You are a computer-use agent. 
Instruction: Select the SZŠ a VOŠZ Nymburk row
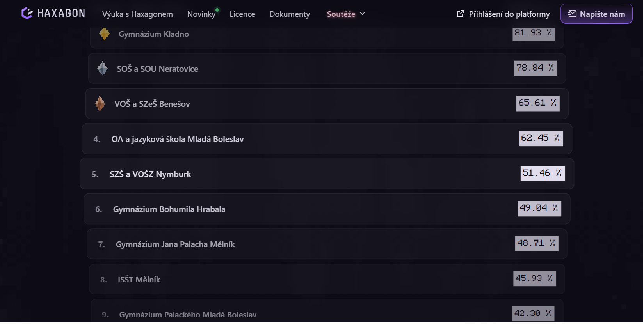[x=150, y=174]
